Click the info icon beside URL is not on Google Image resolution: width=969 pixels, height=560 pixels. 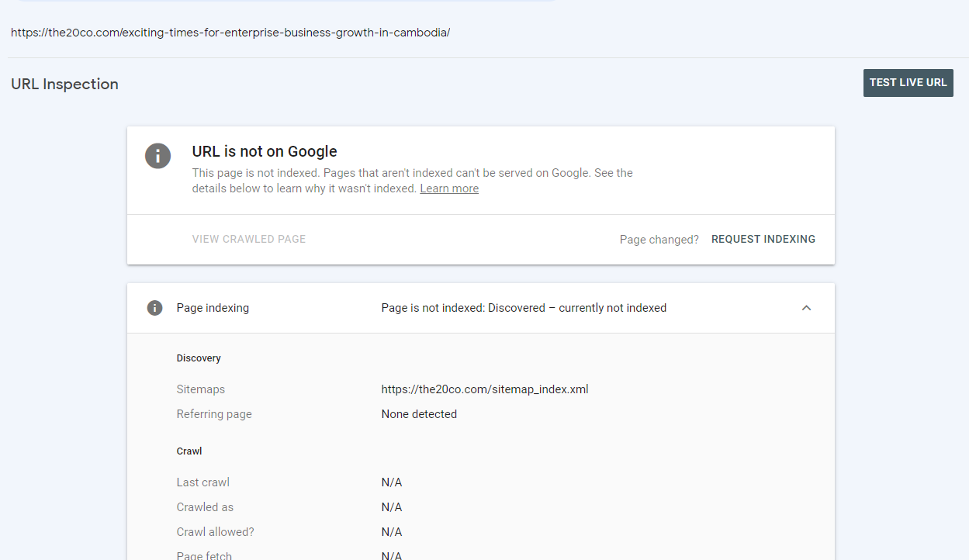pos(157,156)
